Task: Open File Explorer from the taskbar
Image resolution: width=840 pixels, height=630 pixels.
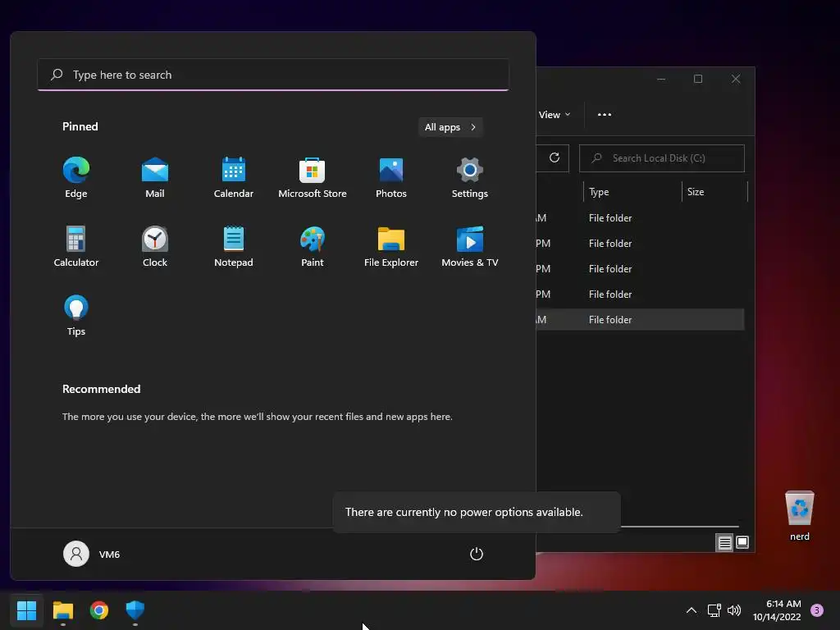Action: (62, 610)
